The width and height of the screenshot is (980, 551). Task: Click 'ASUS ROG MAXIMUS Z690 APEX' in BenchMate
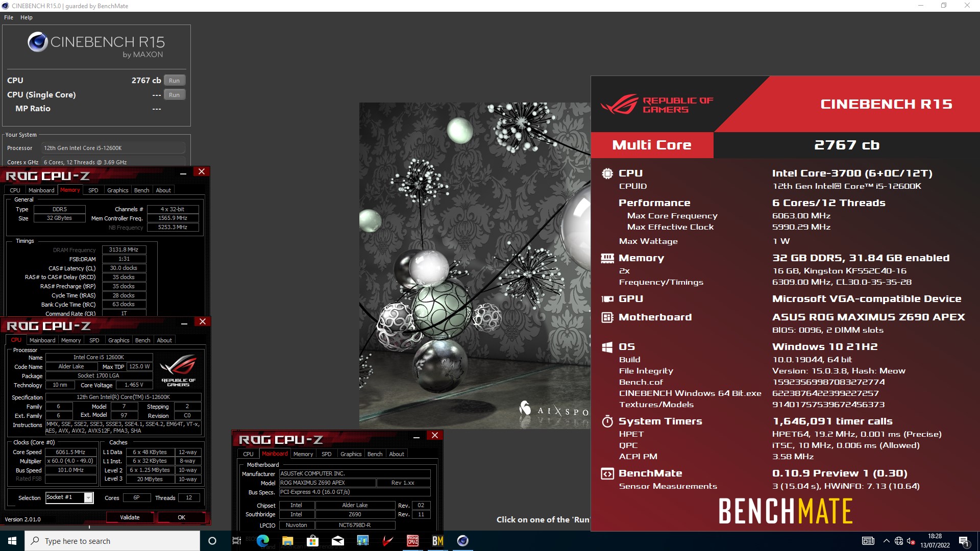tap(868, 317)
